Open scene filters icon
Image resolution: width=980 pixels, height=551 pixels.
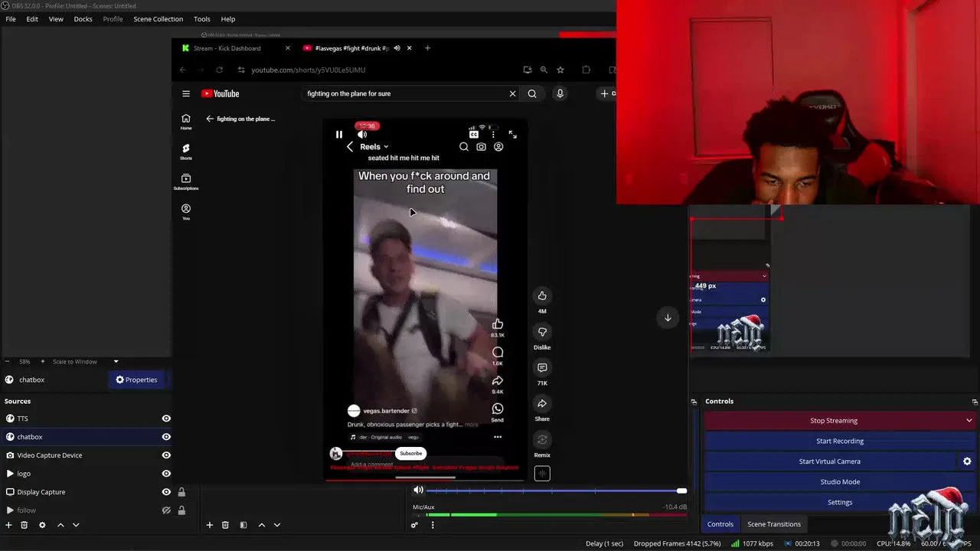[x=243, y=525]
